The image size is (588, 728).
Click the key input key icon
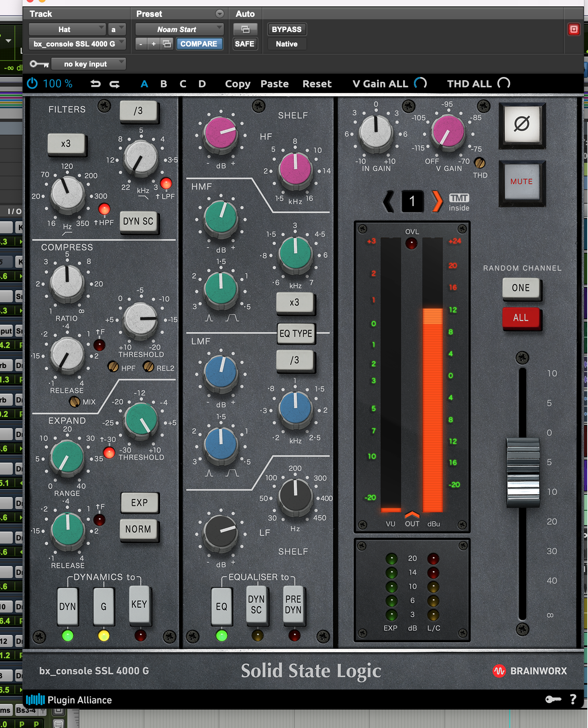[39, 64]
